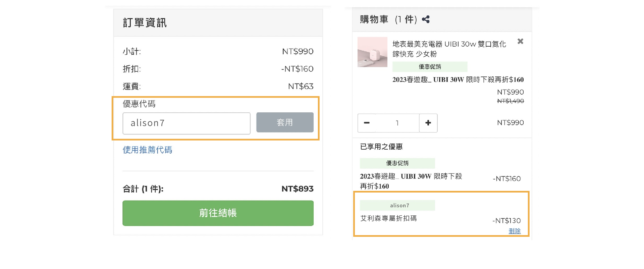The height and width of the screenshot is (269, 644).
Task: Click the green 前往結帳 checkout button
Action: [x=218, y=213]
